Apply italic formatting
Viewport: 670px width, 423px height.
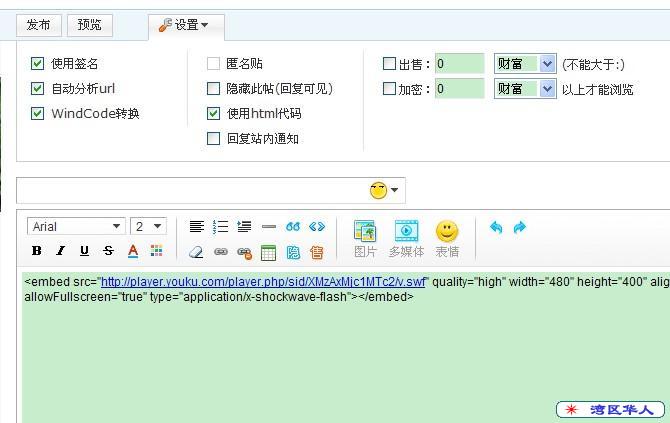tap(61, 251)
